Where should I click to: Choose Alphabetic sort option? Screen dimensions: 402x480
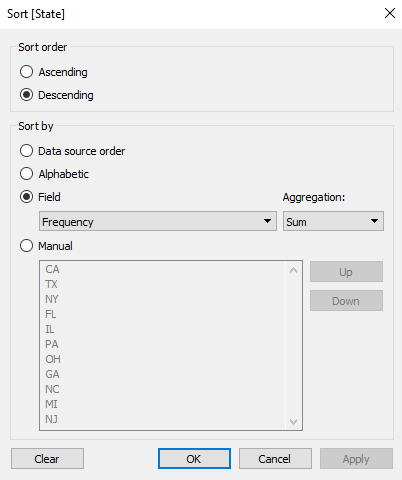click(x=54, y=174)
